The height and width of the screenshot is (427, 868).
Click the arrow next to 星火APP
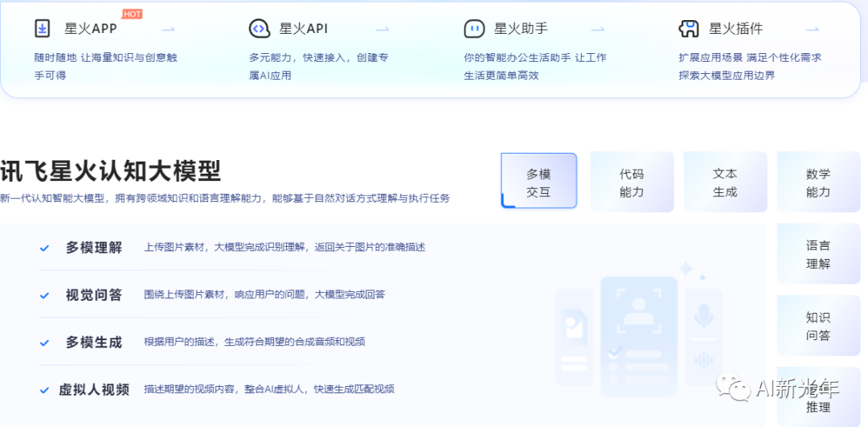168,29
